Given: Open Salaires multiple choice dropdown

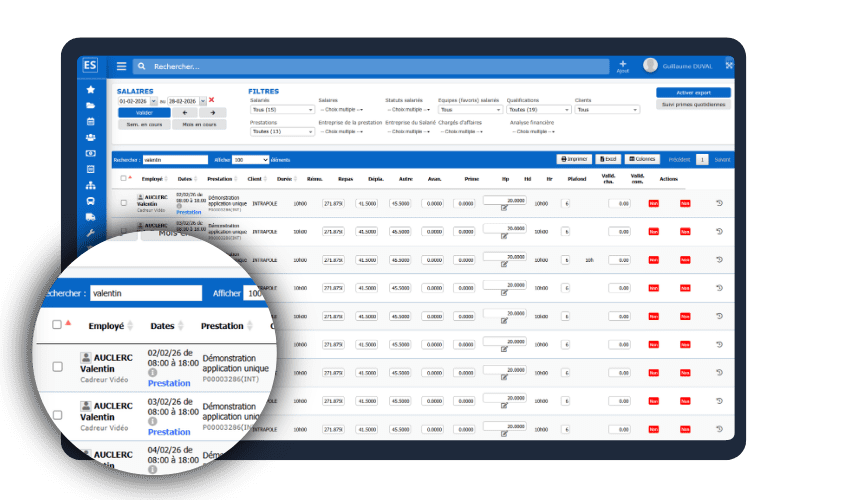Looking at the screenshot, I should point(341,110).
